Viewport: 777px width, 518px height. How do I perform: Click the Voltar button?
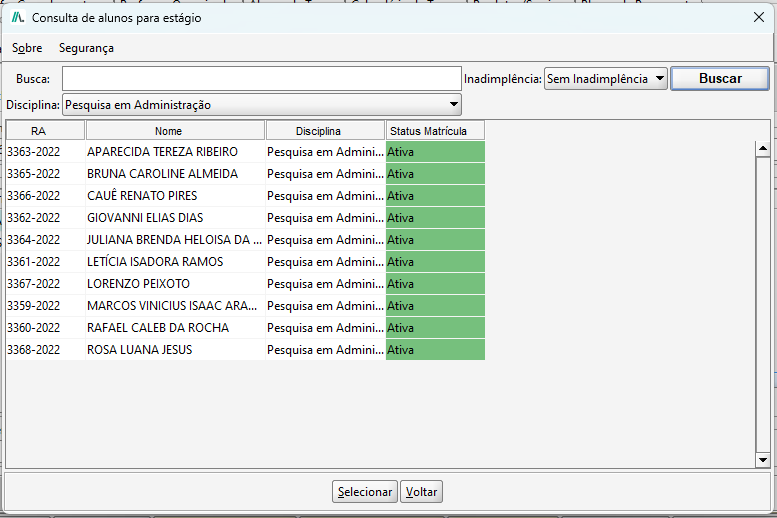421,492
